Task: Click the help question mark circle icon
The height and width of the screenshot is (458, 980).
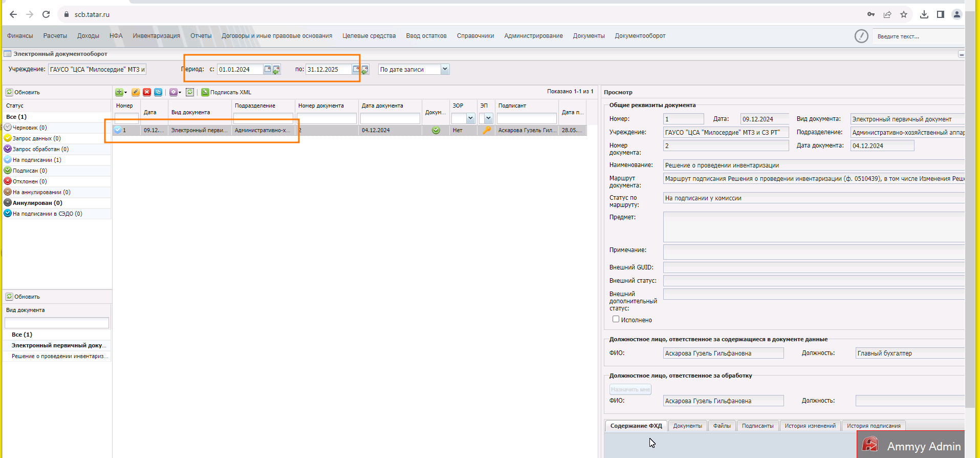Action: [861, 36]
